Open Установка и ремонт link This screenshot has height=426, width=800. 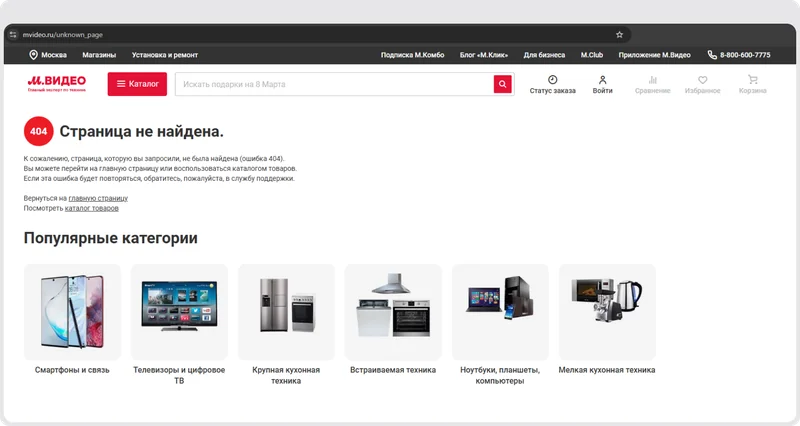click(165, 55)
